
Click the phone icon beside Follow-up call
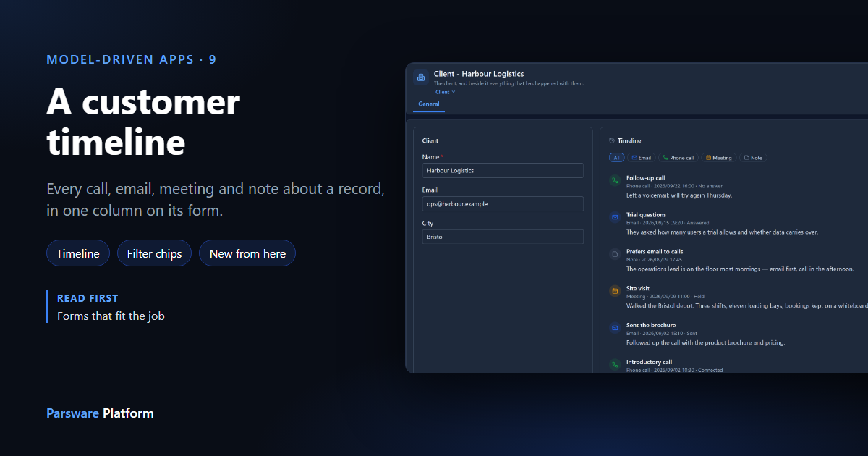(x=615, y=180)
